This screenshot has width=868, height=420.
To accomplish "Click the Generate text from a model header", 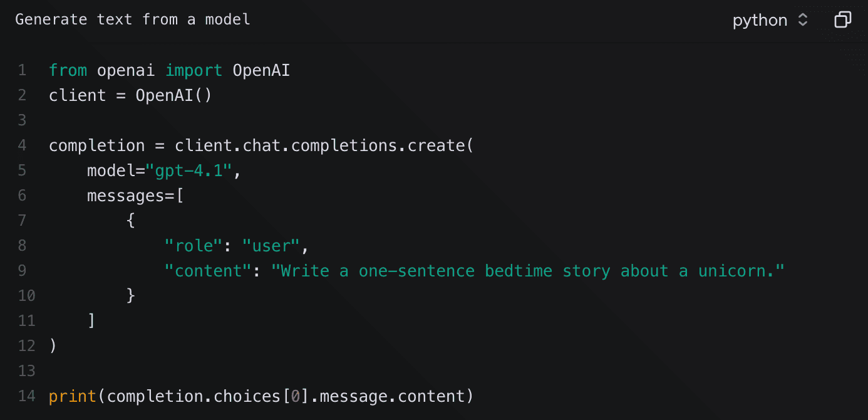I will [132, 19].
